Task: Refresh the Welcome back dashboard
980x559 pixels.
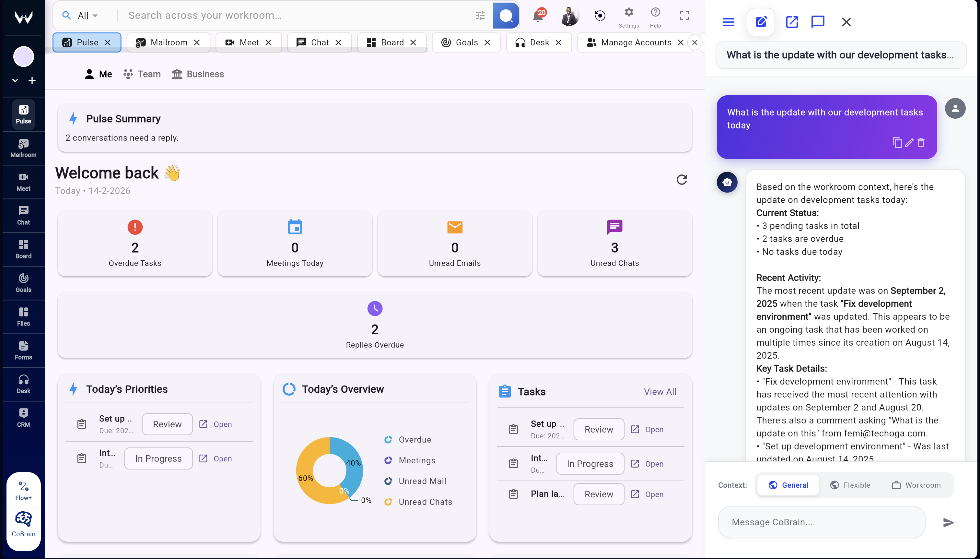Action: click(682, 180)
